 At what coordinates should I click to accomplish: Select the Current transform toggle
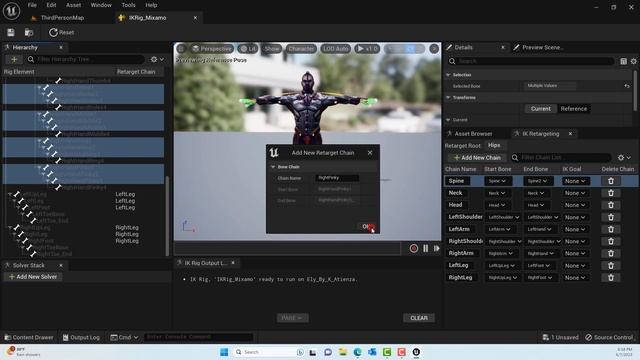pos(540,109)
